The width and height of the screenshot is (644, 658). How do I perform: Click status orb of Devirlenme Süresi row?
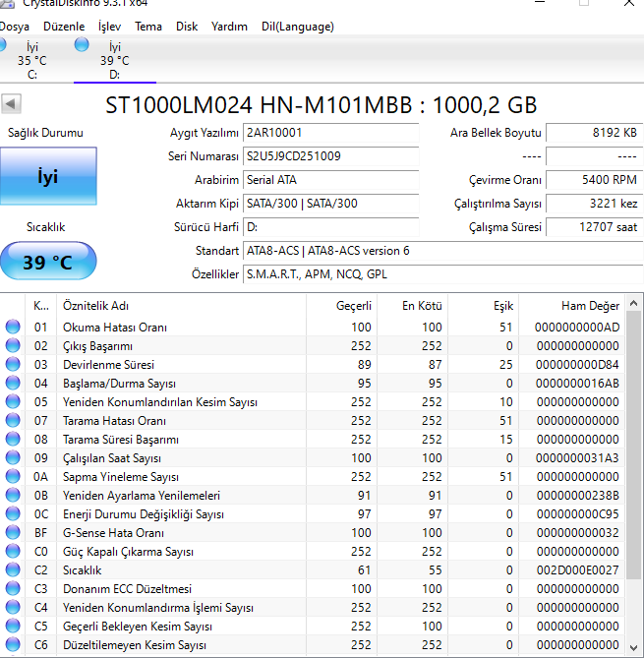tap(13, 365)
